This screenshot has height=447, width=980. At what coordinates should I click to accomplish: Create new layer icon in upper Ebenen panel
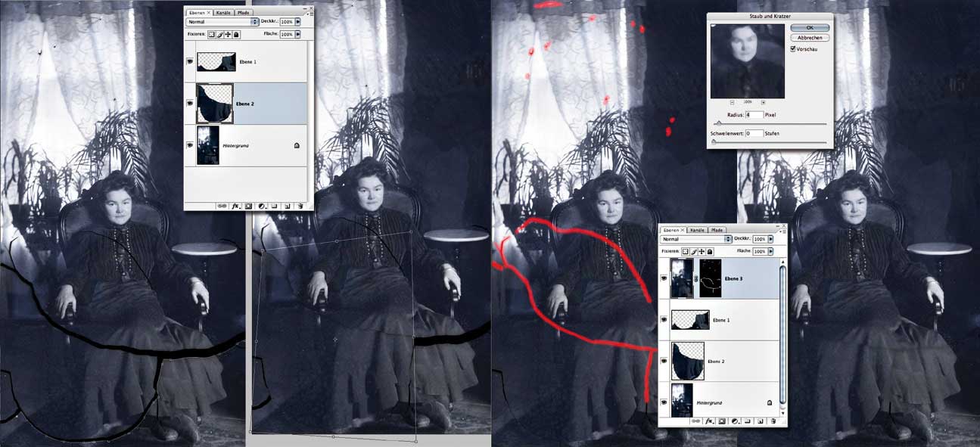click(287, 206)
